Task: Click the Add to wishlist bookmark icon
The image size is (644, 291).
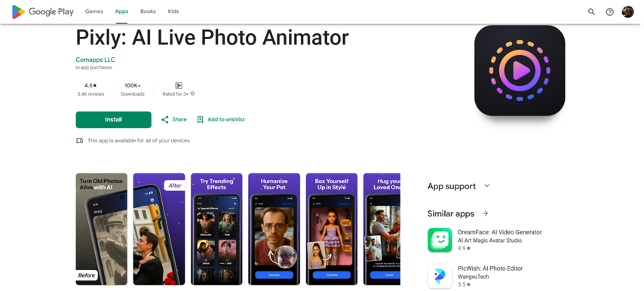Action: (x=200, y=119)
